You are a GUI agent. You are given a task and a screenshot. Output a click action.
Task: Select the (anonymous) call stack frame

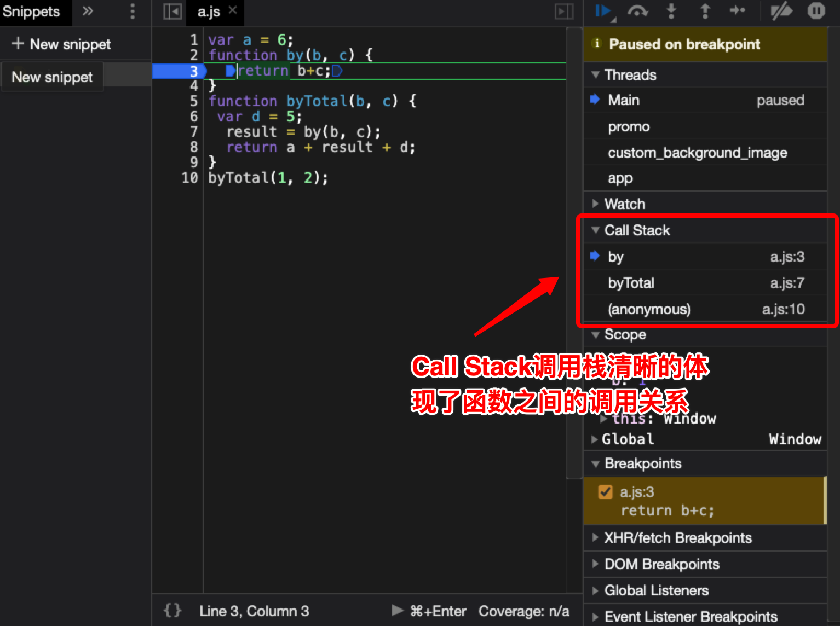[x=705, y=309]
